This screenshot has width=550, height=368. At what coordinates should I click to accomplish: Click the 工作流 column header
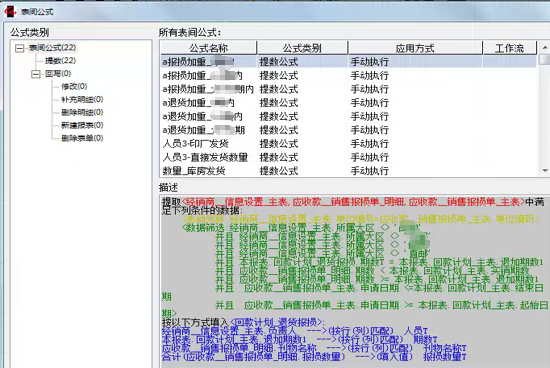(509, 48)
